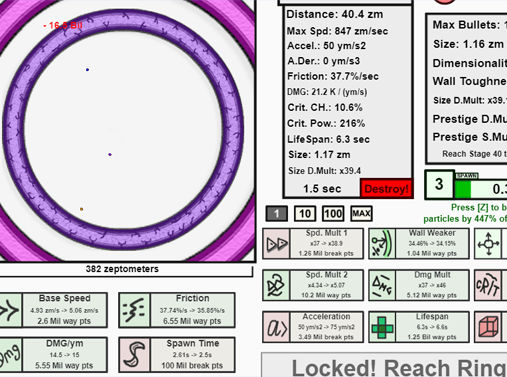Buy the DMG/ym upgrade
This screenshot has height=377, width=507.
53,355
